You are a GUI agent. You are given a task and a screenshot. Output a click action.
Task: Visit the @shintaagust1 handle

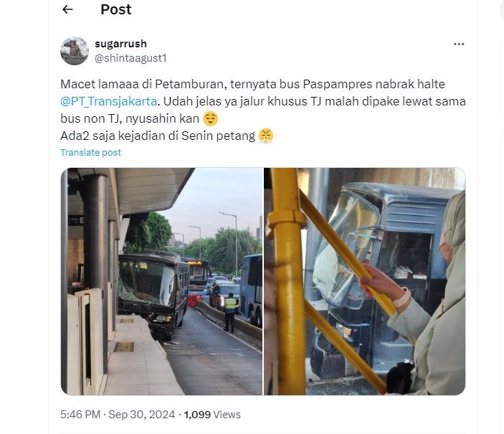pos(130,58)
